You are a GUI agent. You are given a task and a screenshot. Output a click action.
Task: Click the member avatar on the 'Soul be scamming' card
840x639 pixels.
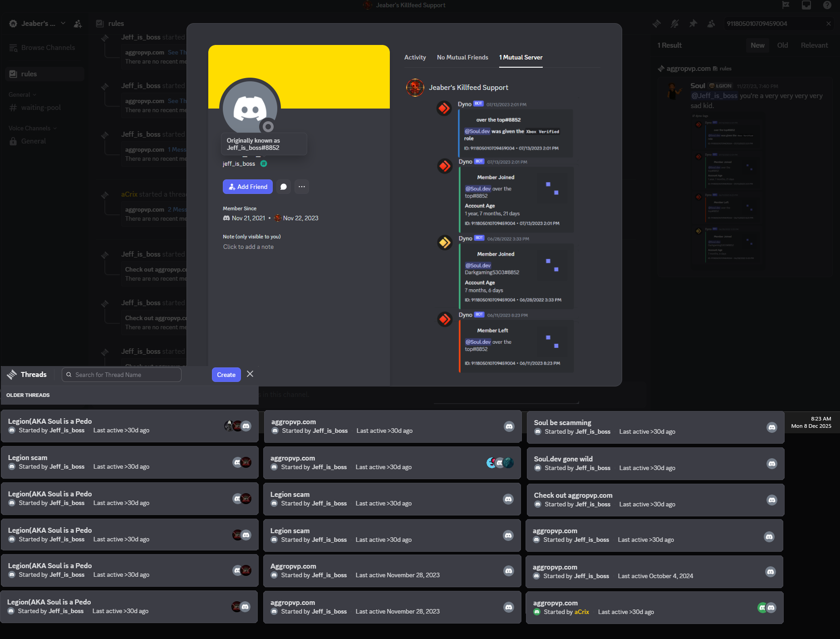pos(772,427)
